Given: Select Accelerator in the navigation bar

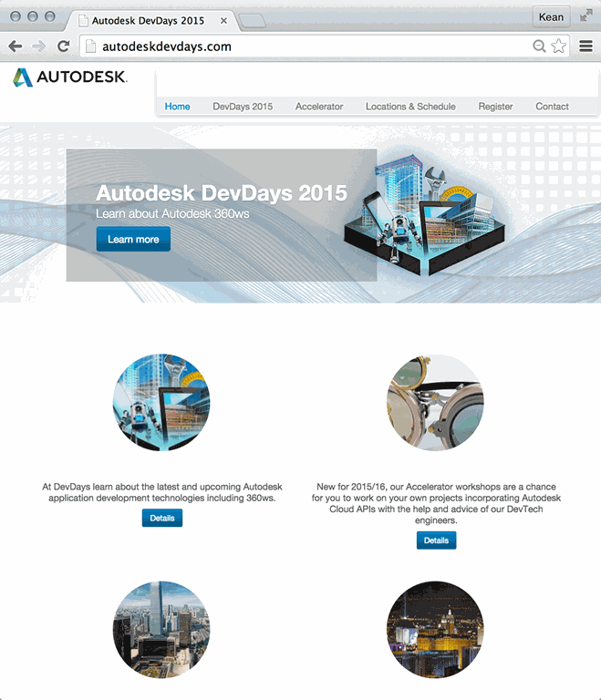Looking at the screenshot, I should click(x=319, y=107).
